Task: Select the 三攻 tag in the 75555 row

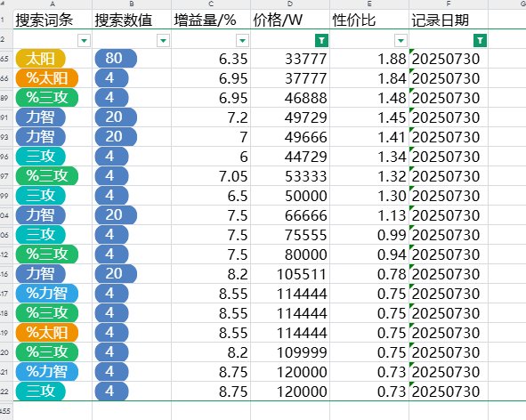Action: (40, 235)
